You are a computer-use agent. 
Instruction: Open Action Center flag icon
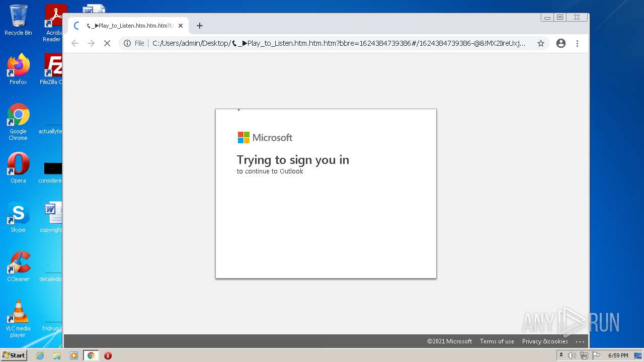[596, 355]
